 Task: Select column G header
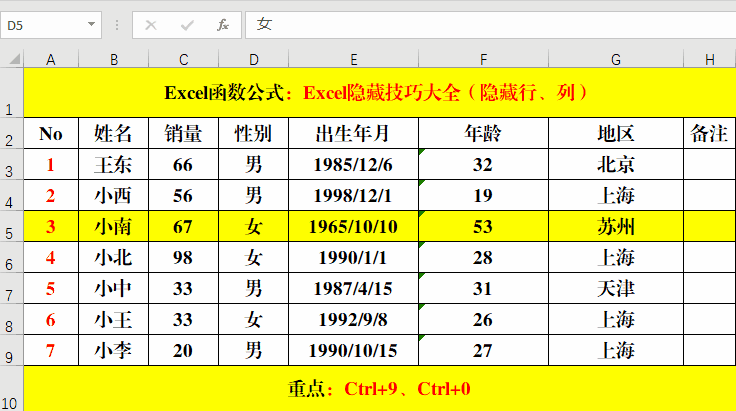616,60
